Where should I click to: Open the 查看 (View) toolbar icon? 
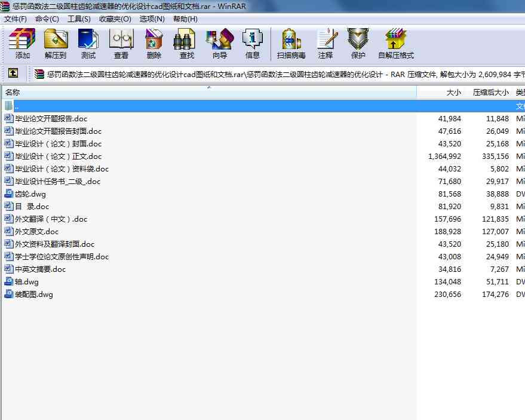[x=121, y=43]
